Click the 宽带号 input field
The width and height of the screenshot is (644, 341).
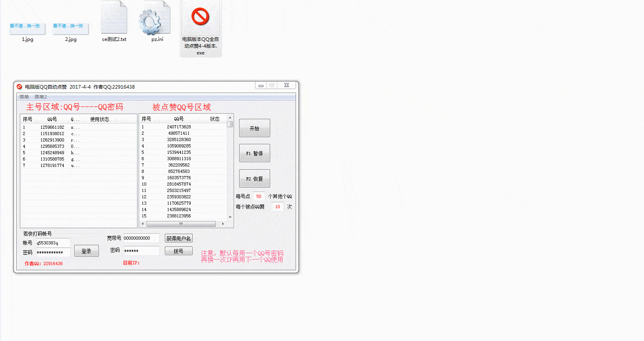[x=141, y=238]
